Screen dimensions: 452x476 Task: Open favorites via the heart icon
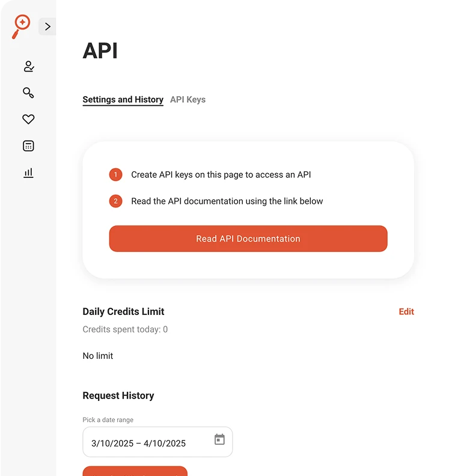click(x=28, y=119)
